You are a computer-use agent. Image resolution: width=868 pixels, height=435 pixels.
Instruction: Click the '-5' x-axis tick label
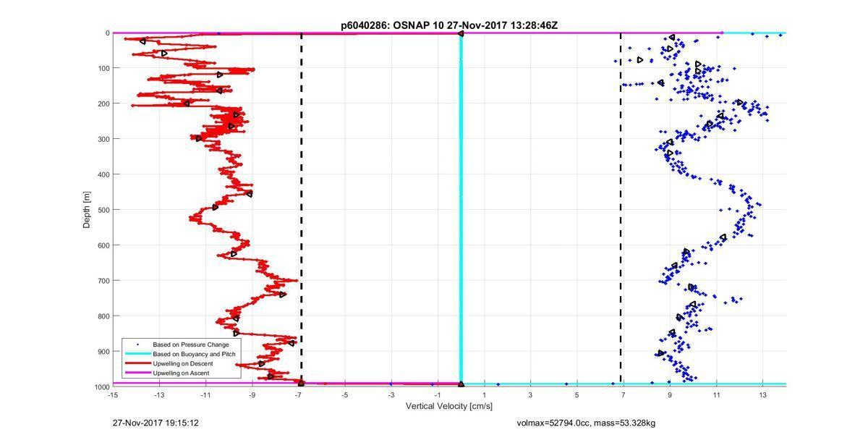(x=345, y=395)
